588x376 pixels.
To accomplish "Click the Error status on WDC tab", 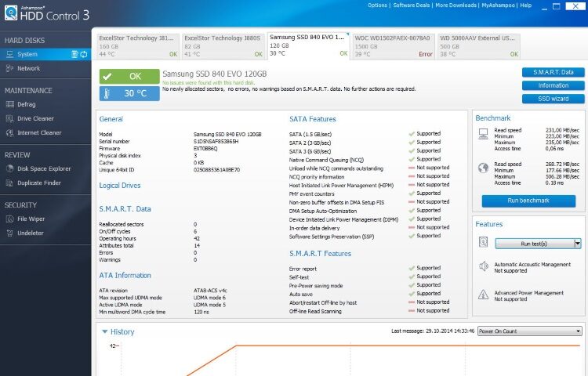I will pyautogui.click(x=426, y=54).
